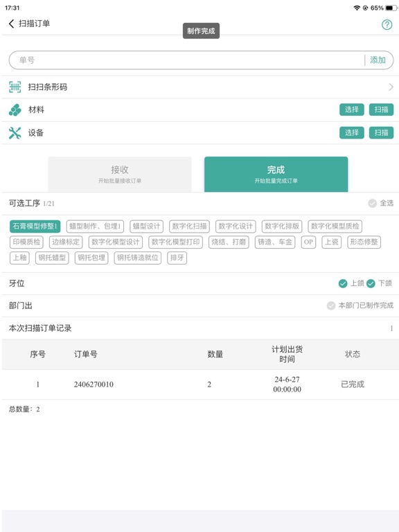Select 钢托蜡型 process tag
The image size is (399, 532).
click(x=52, y=258)
